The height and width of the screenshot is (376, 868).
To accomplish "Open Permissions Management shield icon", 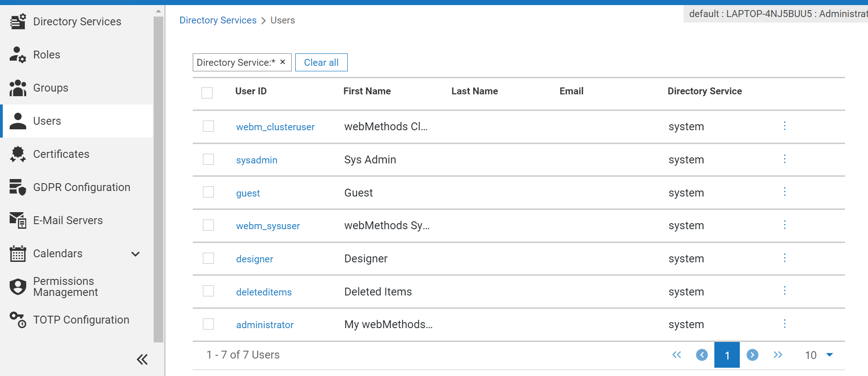I will [18, 287].
